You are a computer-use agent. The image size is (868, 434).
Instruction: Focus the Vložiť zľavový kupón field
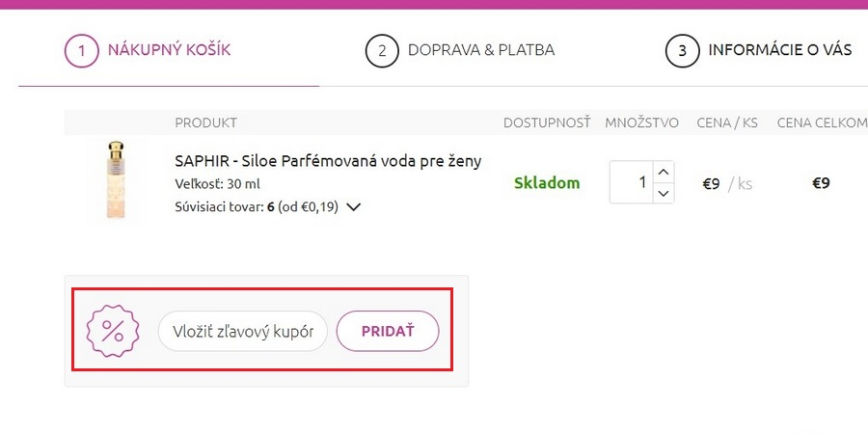click(x=243, y=332)
